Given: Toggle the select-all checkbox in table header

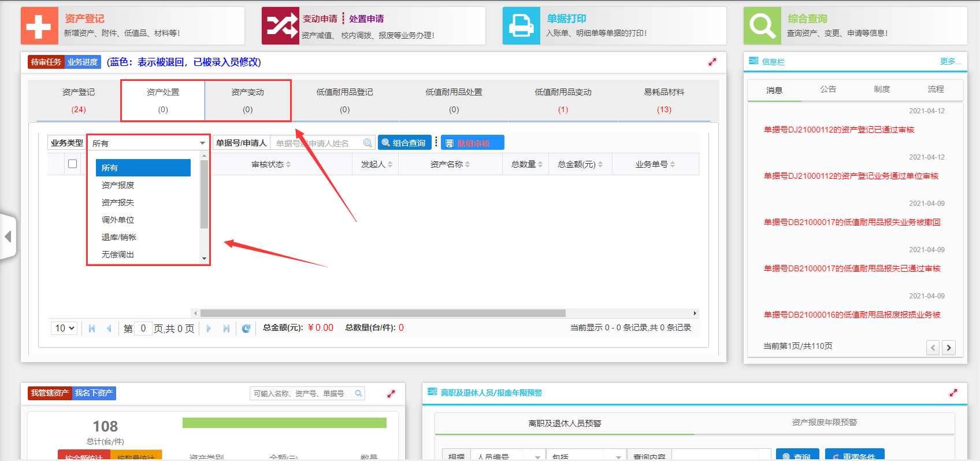Looking at the screenshot, I should [x=72, y=164].
